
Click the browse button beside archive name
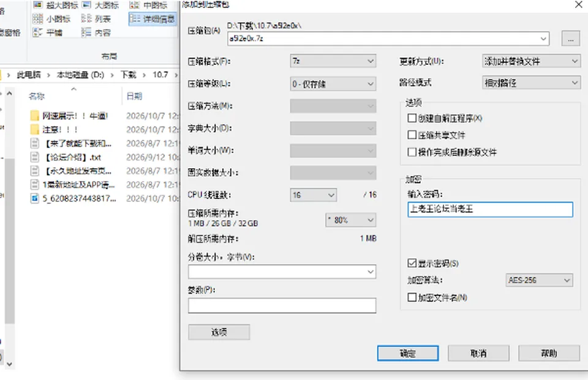[x=571, y=39]
